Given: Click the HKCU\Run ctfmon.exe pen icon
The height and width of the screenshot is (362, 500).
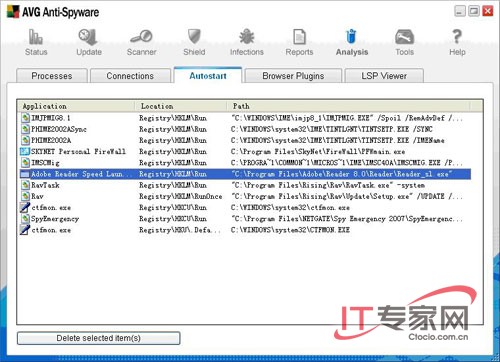Looking at the screenshot, I should click(25, 207).
